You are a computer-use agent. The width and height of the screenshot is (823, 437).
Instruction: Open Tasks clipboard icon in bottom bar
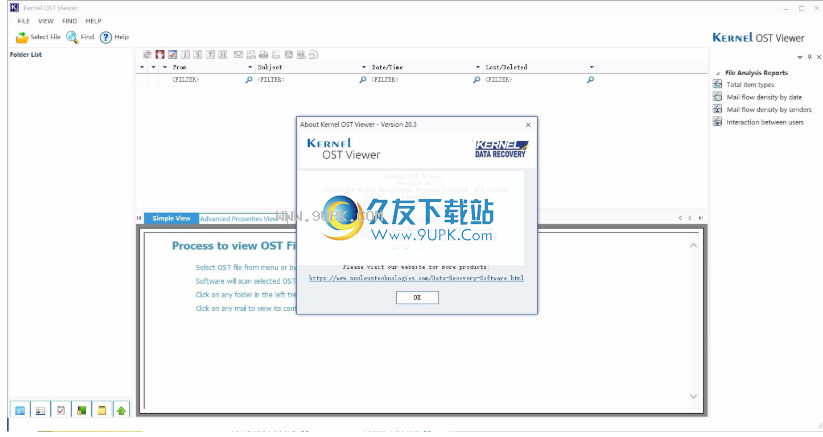[x=61, y=410]
